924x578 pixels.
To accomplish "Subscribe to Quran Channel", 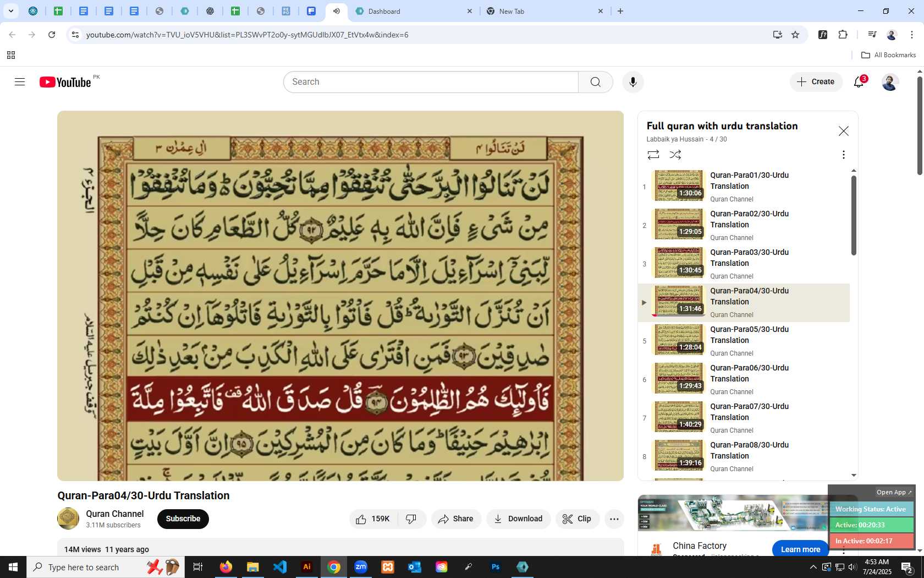I will tap(183, 519).
